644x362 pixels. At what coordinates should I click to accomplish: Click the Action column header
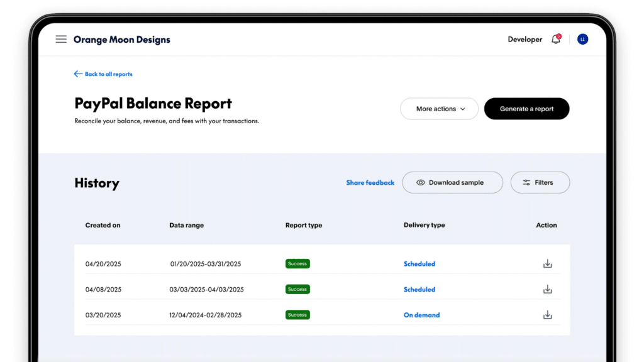coord(547,225)
